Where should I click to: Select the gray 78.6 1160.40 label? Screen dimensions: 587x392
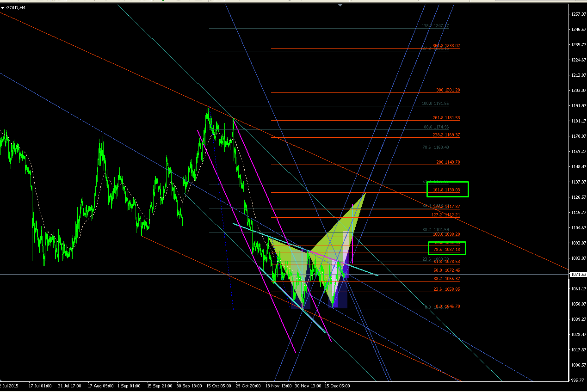[x=435, y=147]
